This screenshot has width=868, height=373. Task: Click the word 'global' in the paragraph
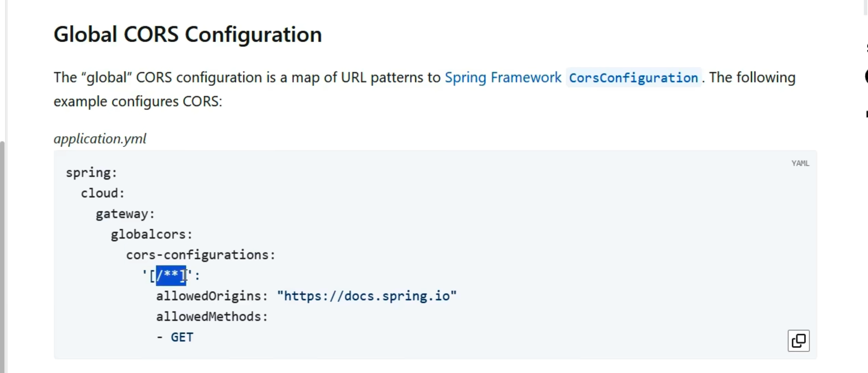coord(106,78)
